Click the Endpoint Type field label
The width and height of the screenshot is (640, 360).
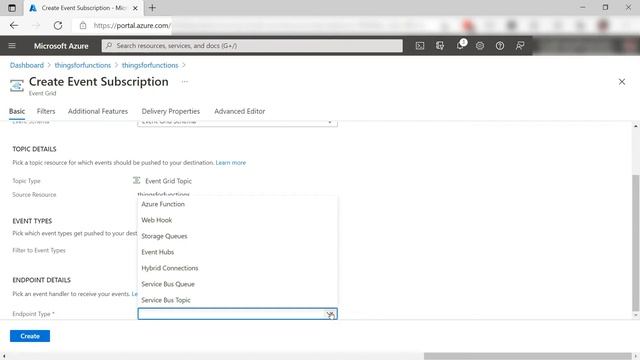click(x=33, y=314)
